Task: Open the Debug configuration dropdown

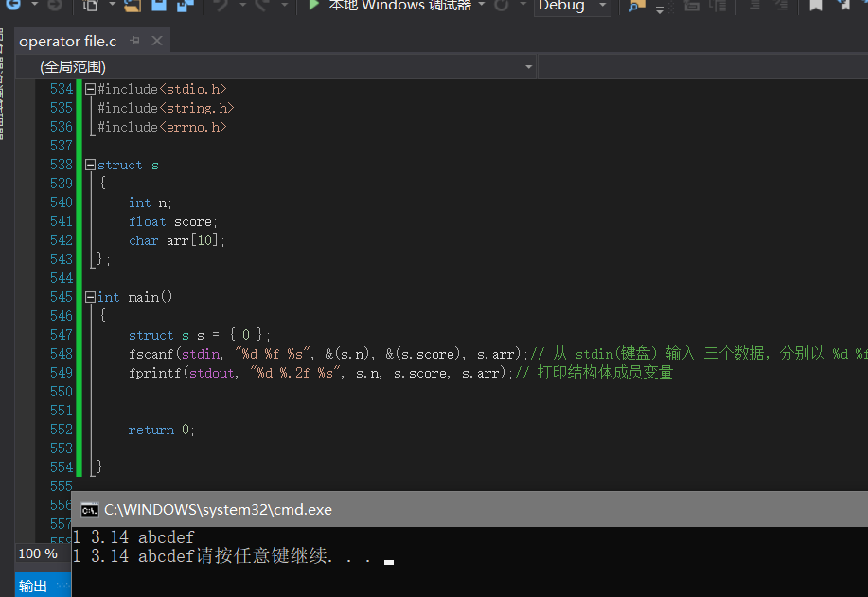Action: point(572,6)
